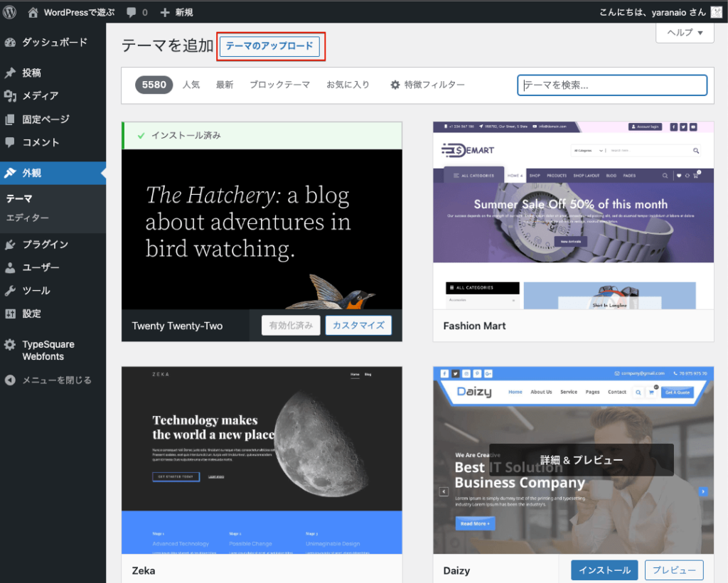The width and height of the screenshot is (728, 583).
Task: Open the 設定 menu
Action: click(x=53, y=314)
